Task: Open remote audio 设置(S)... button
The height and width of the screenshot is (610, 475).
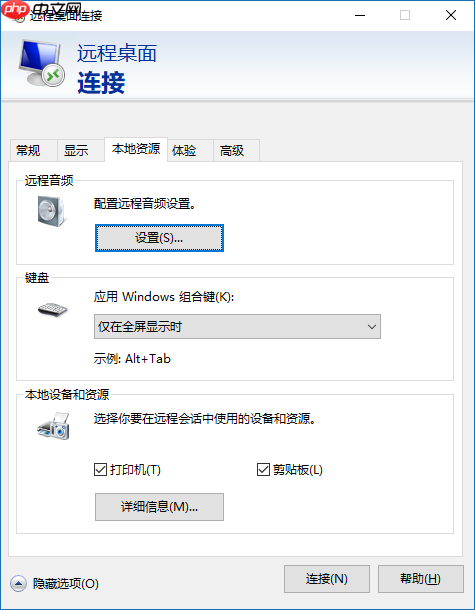Action: (x=160, y=238)
